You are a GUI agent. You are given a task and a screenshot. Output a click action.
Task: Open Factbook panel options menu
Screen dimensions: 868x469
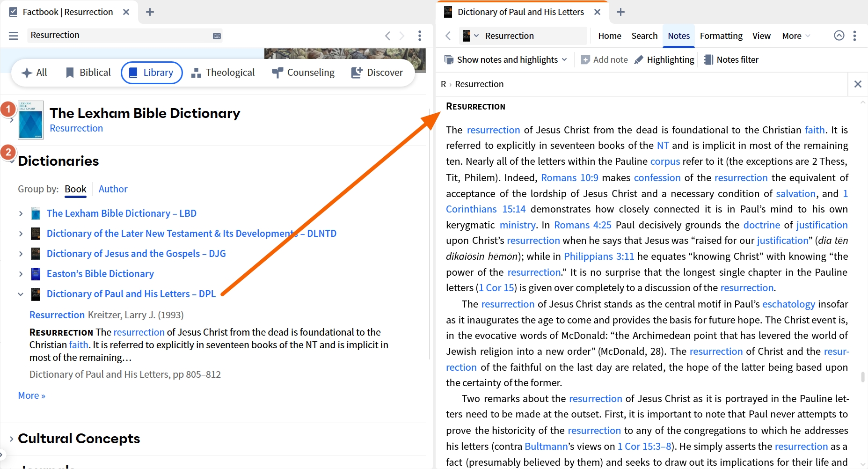tap(420, 36)
